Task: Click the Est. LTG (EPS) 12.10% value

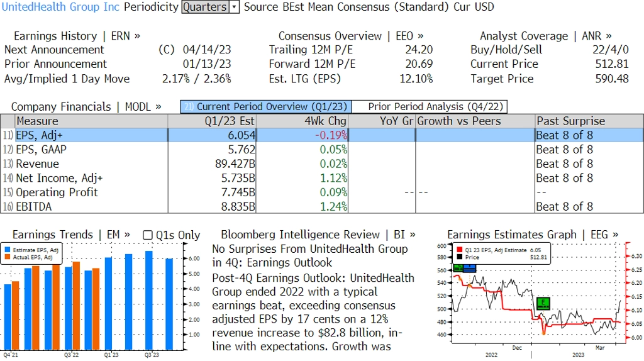Action: (x=416, y=79)
